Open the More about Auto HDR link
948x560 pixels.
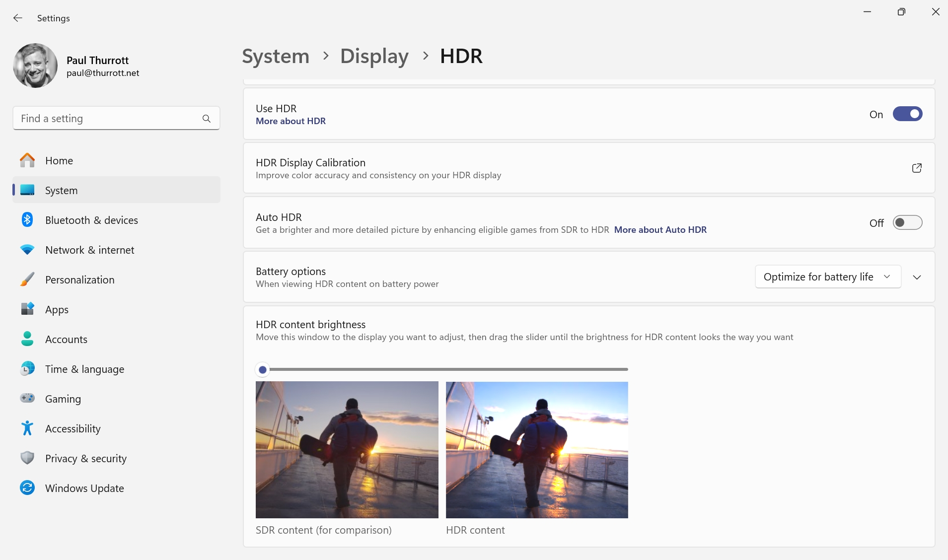[660, 230]
